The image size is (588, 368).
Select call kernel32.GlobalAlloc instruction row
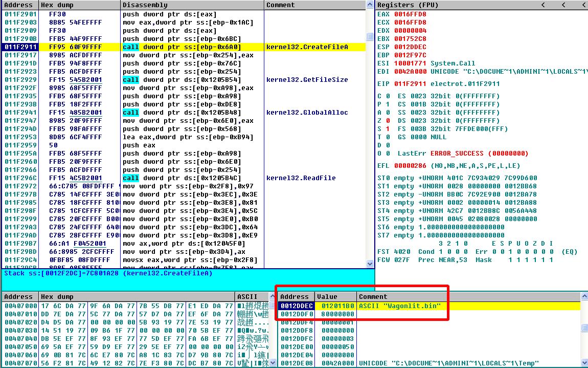click(184, 113)
